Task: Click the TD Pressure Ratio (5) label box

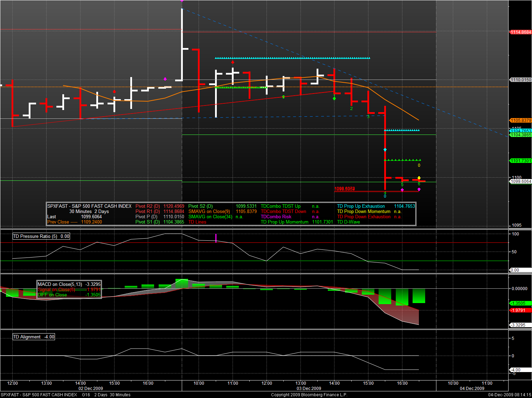Action: 41,236
